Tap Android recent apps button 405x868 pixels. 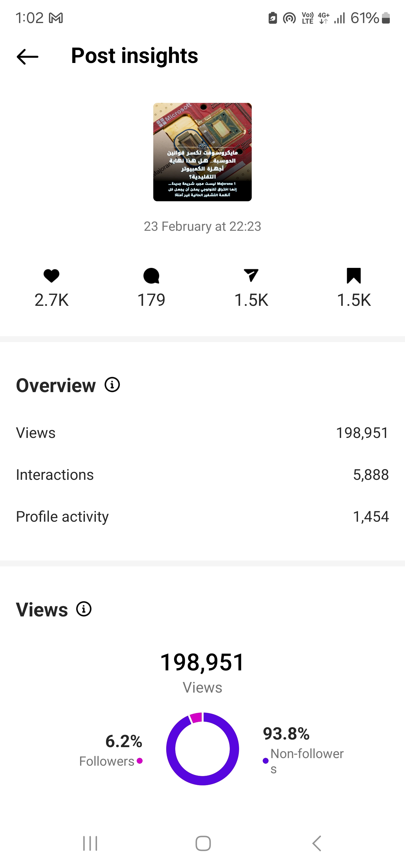click(x=90, y=843)
